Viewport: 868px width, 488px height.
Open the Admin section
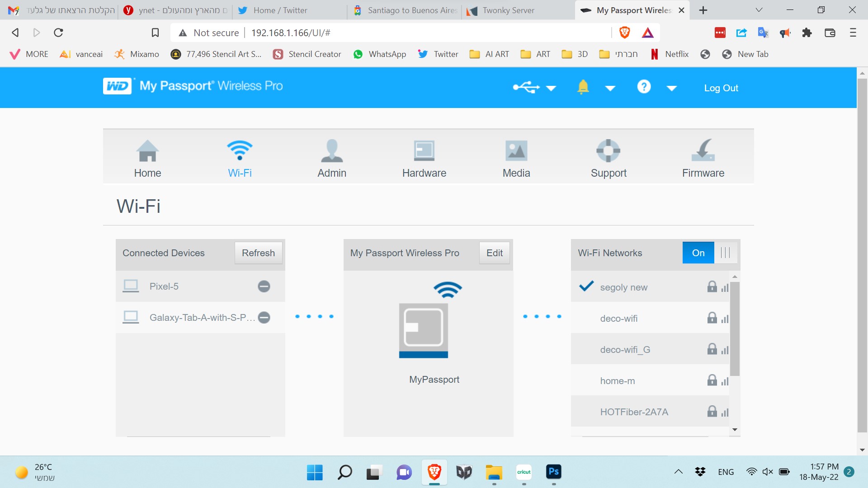pos(332,158)
